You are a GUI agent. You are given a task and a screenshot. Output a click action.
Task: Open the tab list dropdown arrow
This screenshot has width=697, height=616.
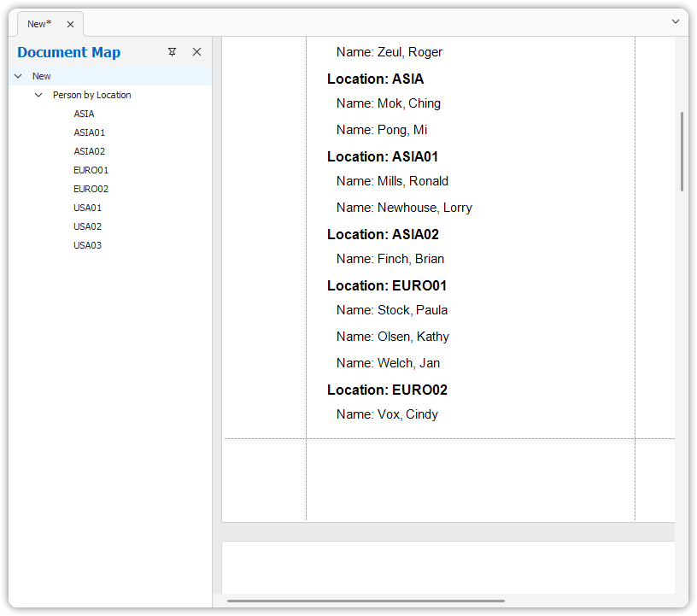tap(676, 21)
